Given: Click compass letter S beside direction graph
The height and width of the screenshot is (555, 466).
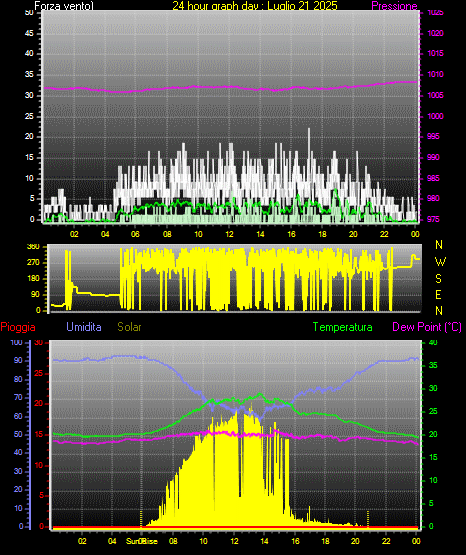Looking at the screenshot, I should 438,279.
